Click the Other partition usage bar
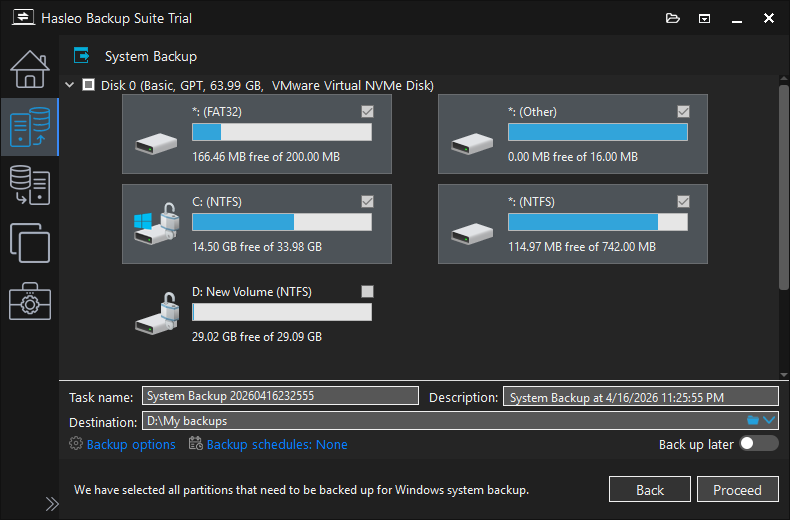 tap(598, 132)
